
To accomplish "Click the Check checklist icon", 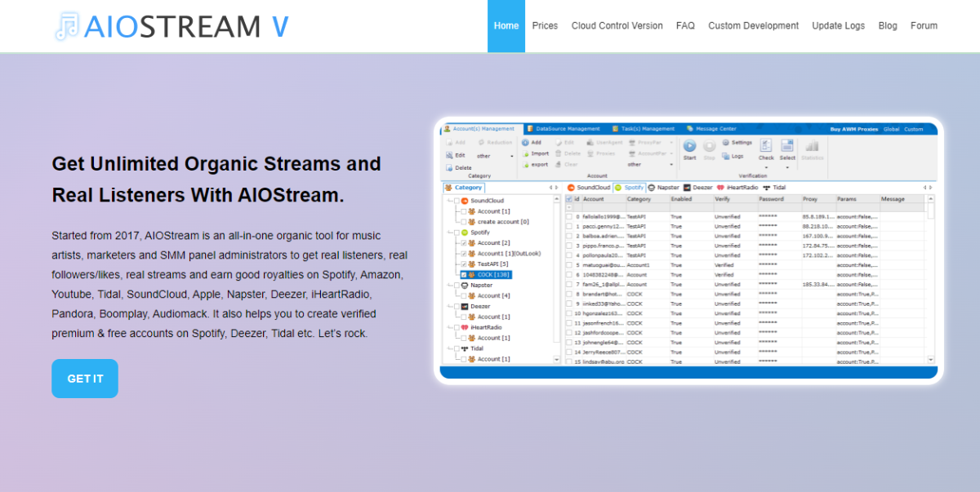I will tap(766, 145).
